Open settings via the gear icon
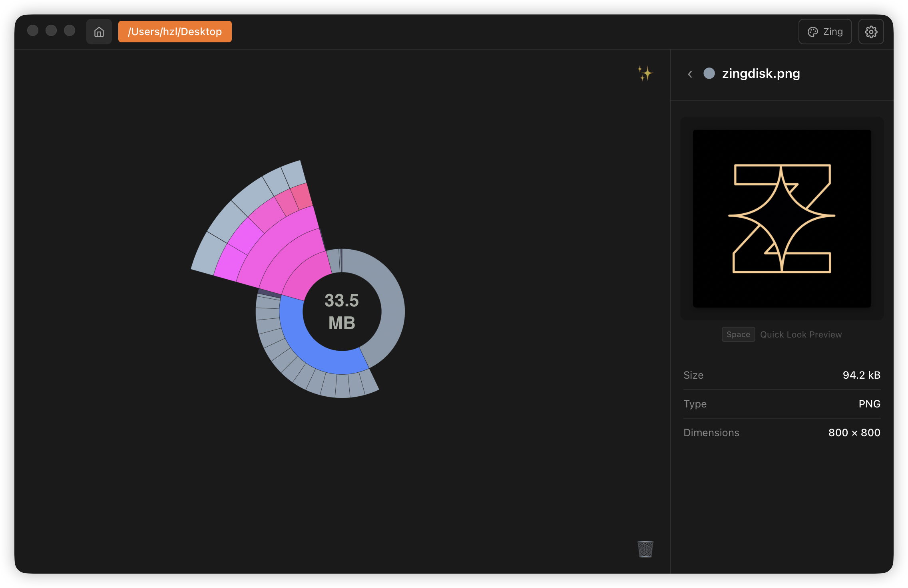This screenshot has height=588, width=908. click(871, 31)
